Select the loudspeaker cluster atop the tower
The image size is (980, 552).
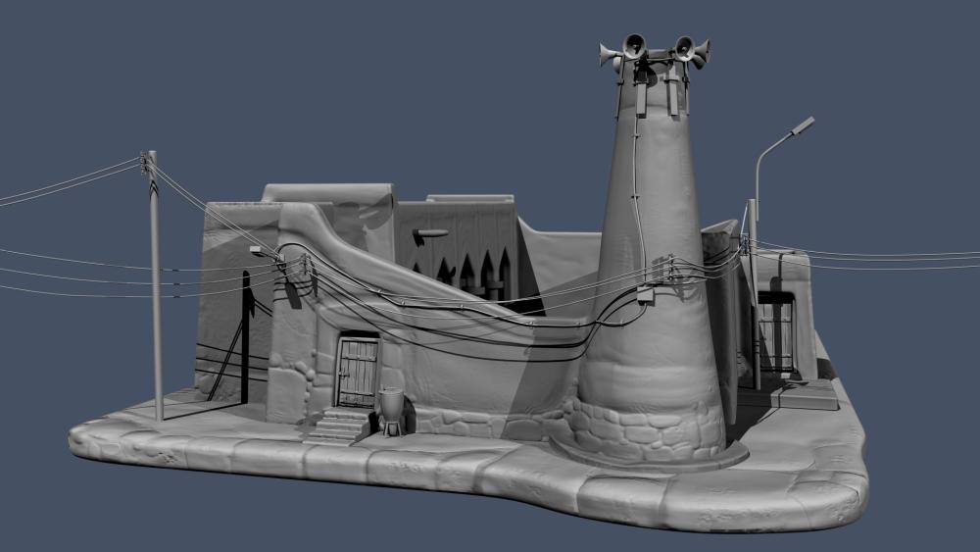tap(655, 51)
